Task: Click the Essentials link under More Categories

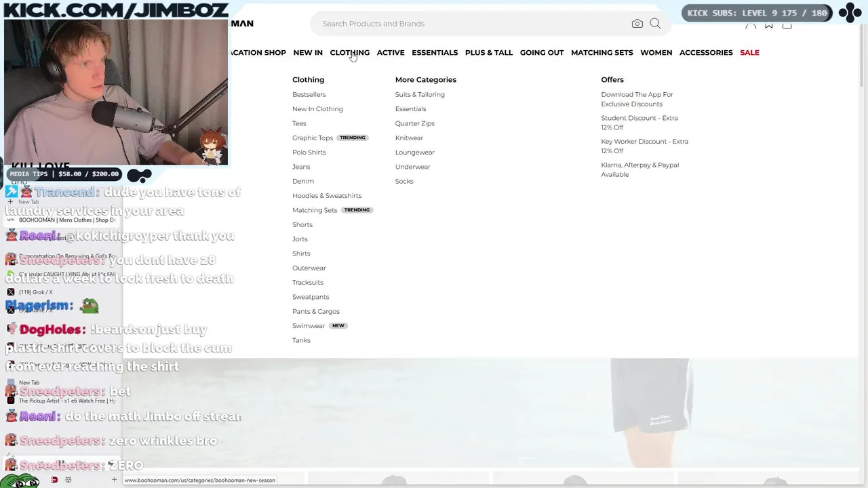Action: pyautogui.click(x=410, y=108)
